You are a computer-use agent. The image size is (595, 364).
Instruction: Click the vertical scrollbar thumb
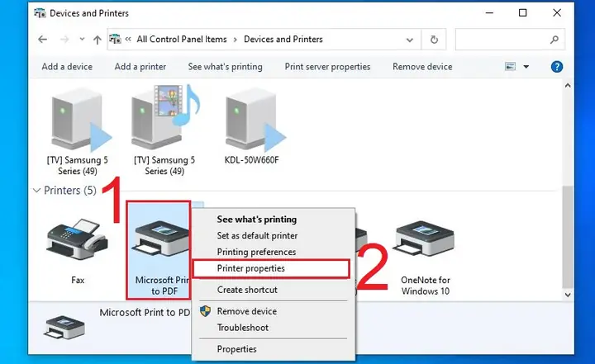tap(568, 237)
